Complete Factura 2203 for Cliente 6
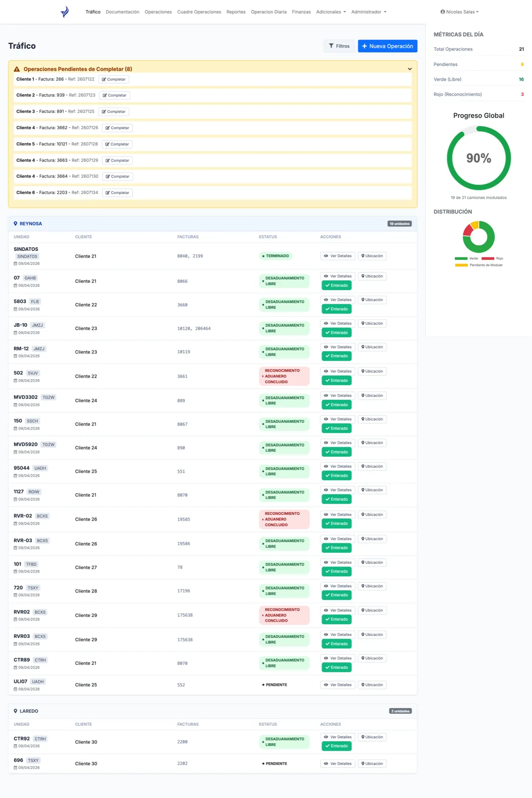Image resolution: width=532 pixels, height=798 pixels. point(117,193)
